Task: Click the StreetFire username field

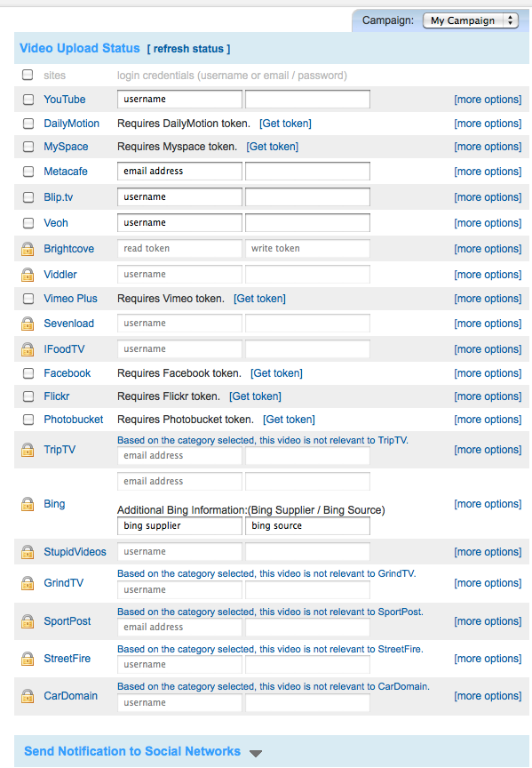Action: [x=179, y=665]
